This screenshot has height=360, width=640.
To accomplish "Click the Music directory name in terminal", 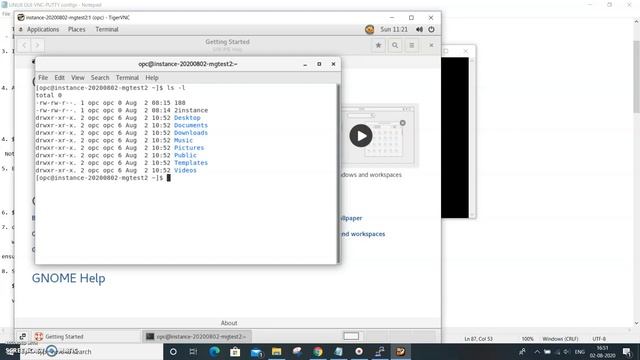I will click(183, 140).
